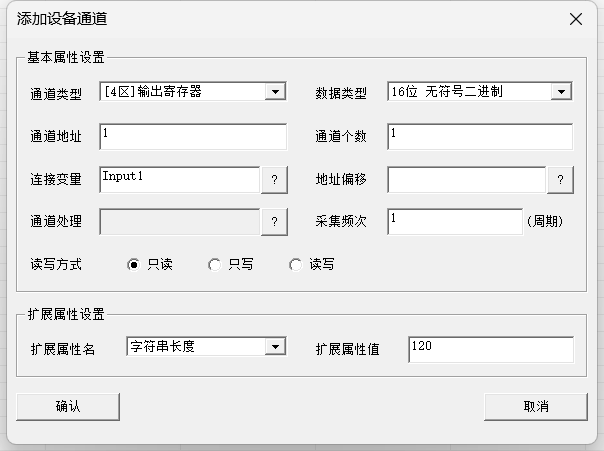The image size is (604, 451).
Task: Focus the 采集频次 input field
Action: (454, 221)
